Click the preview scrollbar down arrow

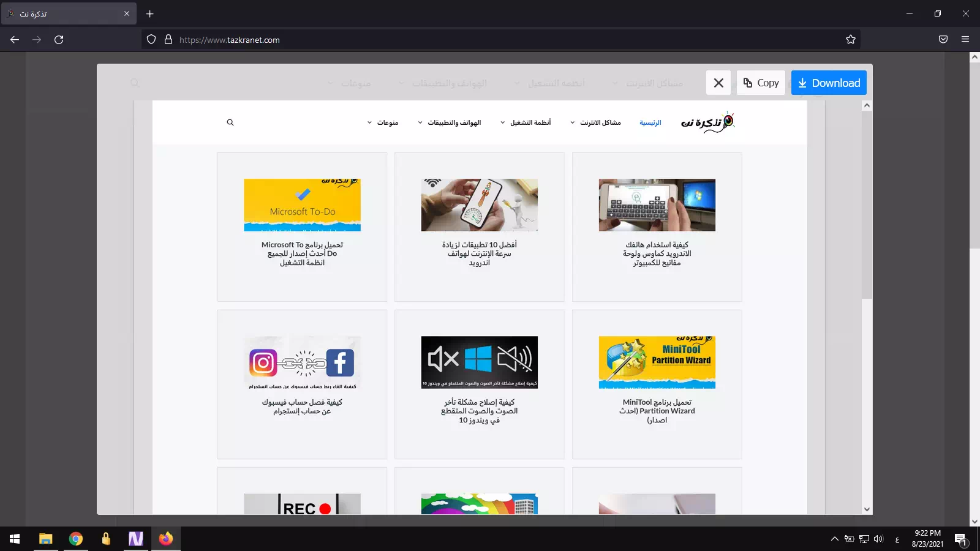[867, 509]
